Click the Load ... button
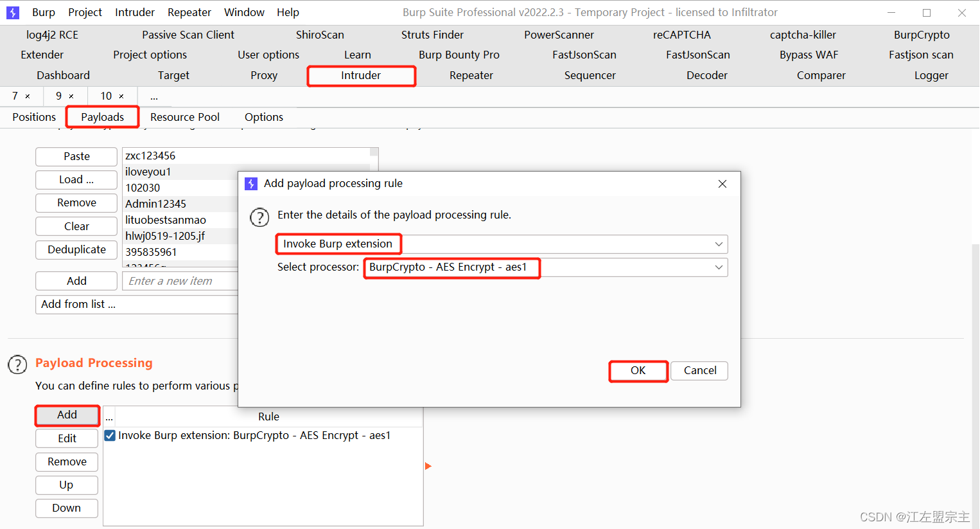The height and width of the screenshot is (529, 980). pyautogui.click(x=76, y=180)
